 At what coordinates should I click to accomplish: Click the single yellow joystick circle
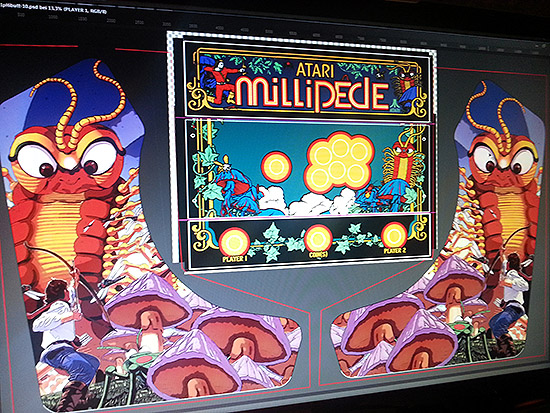coord(276,167)
